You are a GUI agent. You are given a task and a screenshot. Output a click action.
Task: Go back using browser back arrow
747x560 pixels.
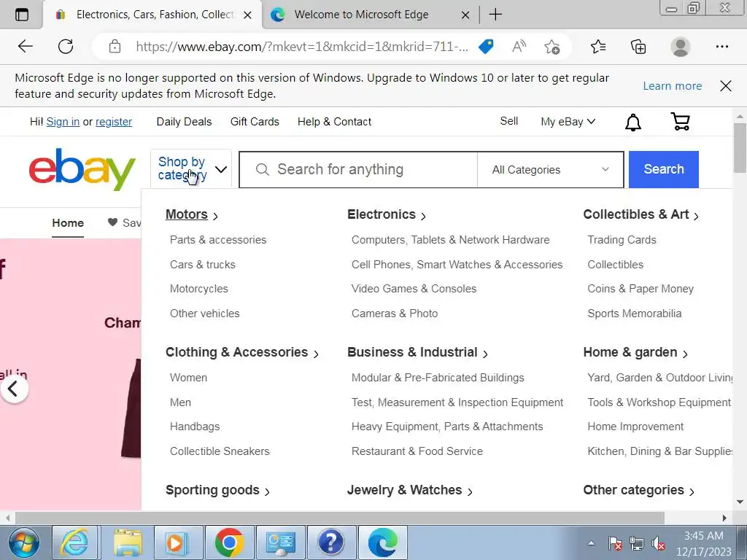(25, 46)
